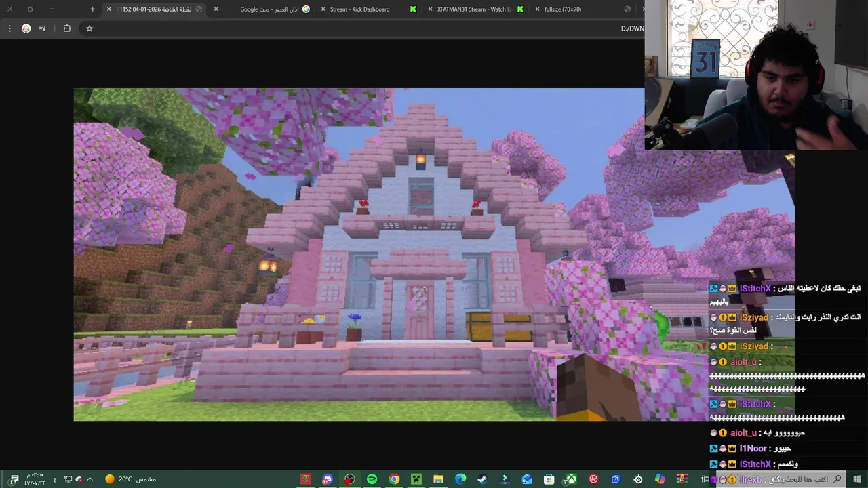
Task: Close the Stream - Kick Dashboard tab
Action: click(323, 9)
